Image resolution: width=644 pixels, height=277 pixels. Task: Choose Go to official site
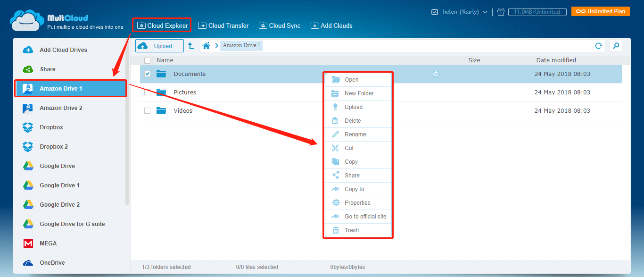pyautogui.click(x=358, y=217)
